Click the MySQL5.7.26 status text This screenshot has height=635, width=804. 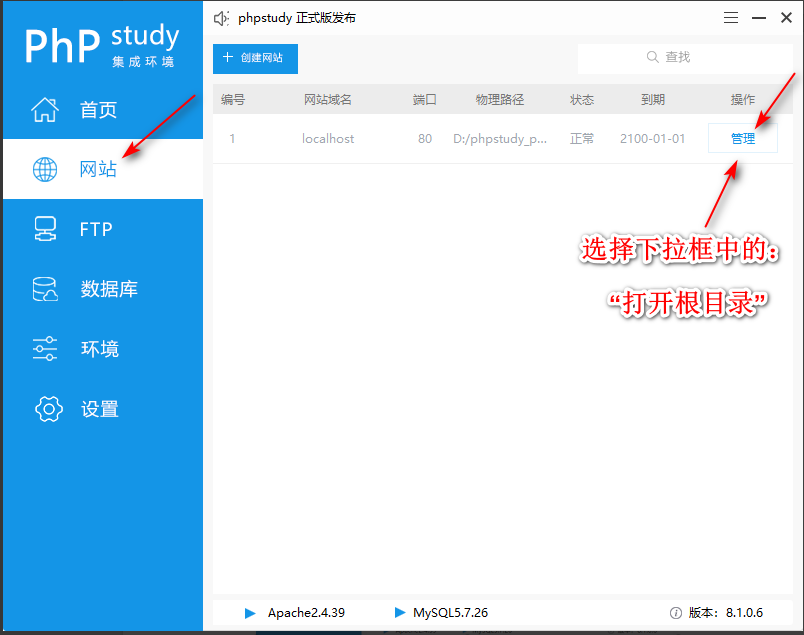450,613
